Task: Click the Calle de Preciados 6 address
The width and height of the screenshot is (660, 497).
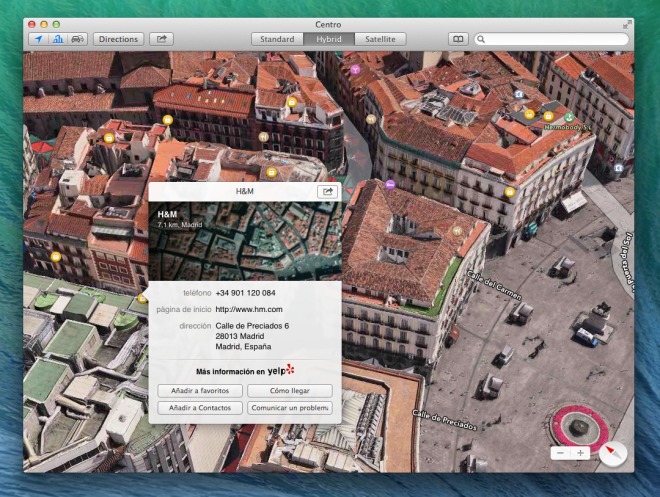Action: (x=252, y=326)
